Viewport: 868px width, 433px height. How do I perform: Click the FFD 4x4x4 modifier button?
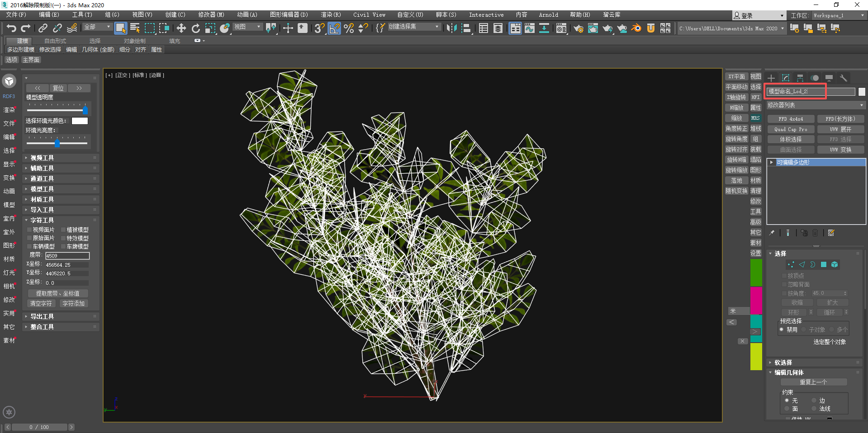click(791, 119)
